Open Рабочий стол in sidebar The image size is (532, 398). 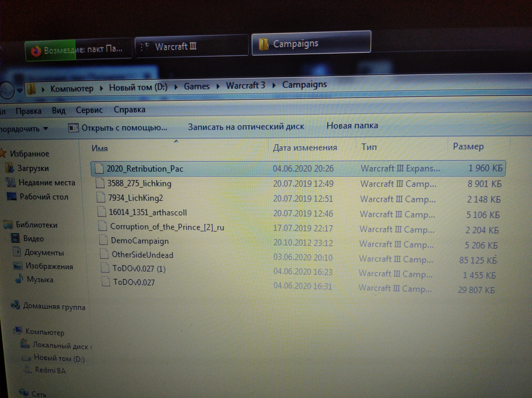tap(44, 197)
